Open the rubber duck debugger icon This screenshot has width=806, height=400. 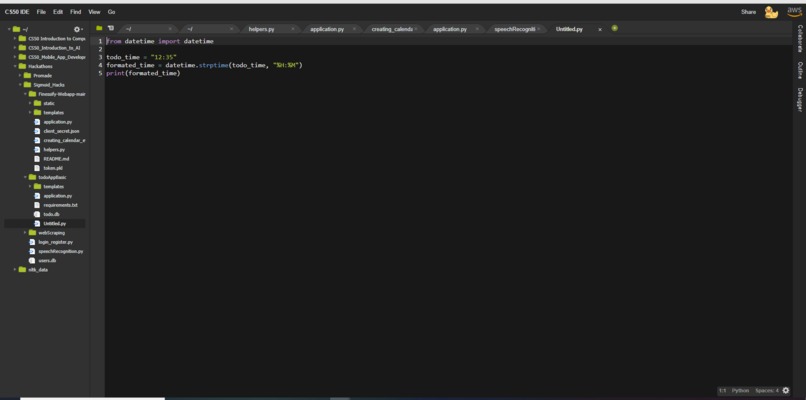771,12
